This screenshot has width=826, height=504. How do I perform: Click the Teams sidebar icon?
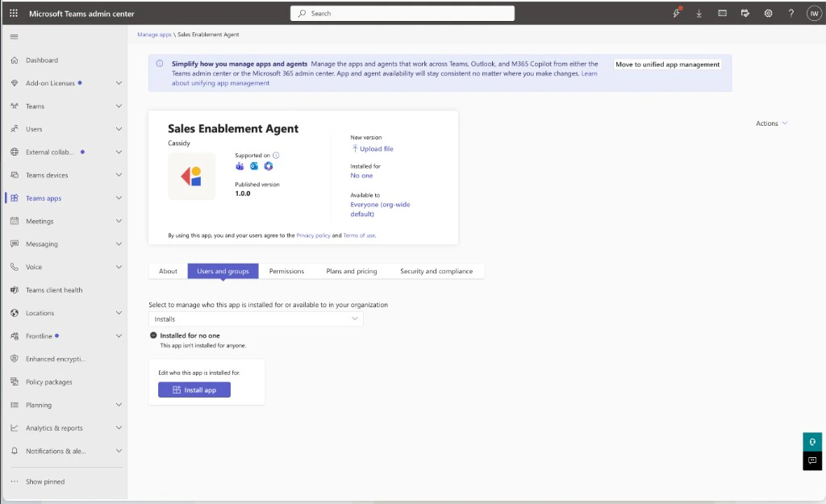coord(15,106)
